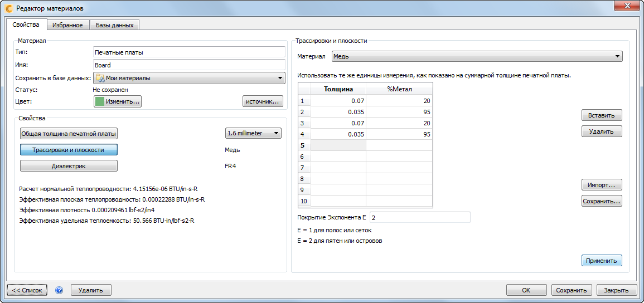Select %Метал cell in row 2
This screenshot has width=644, height=303.
click(399, 112)
